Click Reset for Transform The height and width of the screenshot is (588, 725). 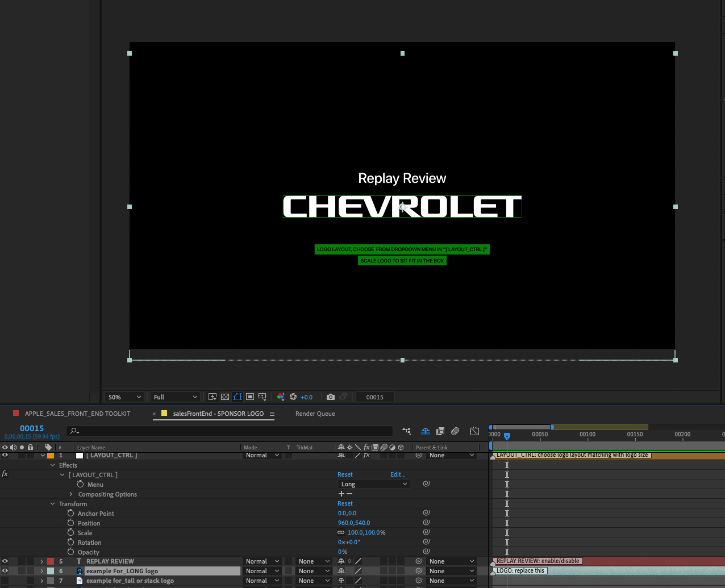coord(345,503)
